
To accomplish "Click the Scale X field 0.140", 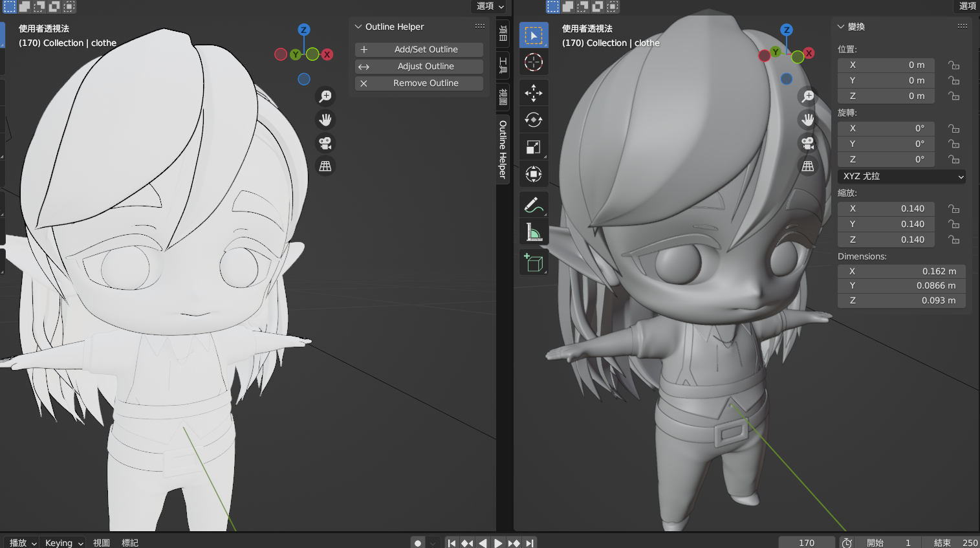I will 886,208.
